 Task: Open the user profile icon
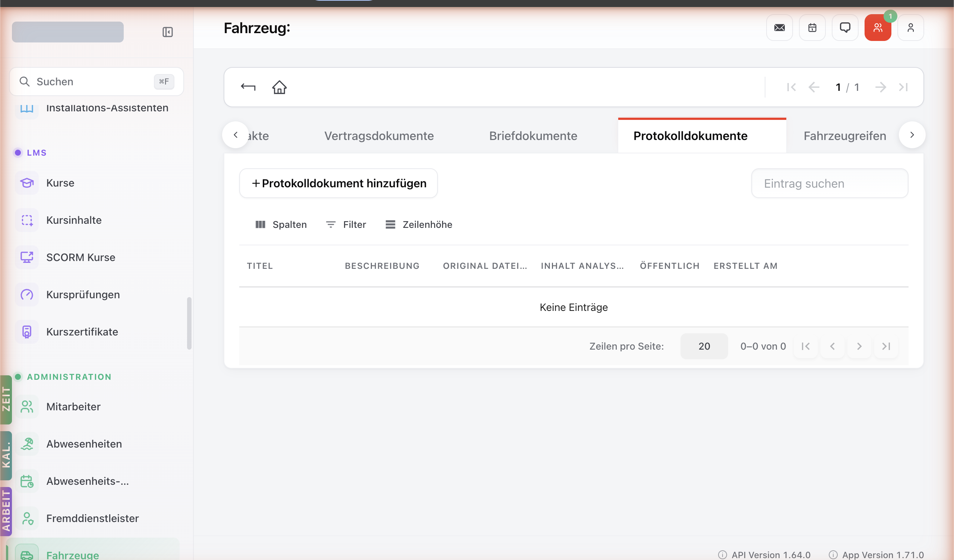click(910, 28)
